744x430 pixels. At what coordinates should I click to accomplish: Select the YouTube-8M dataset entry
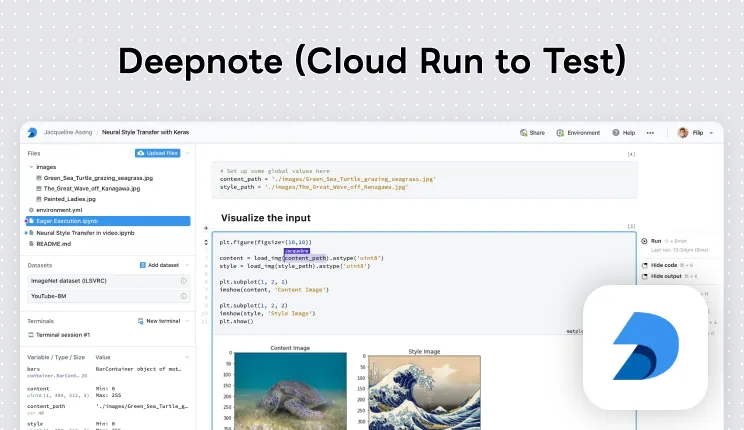(x=109, y=296)
